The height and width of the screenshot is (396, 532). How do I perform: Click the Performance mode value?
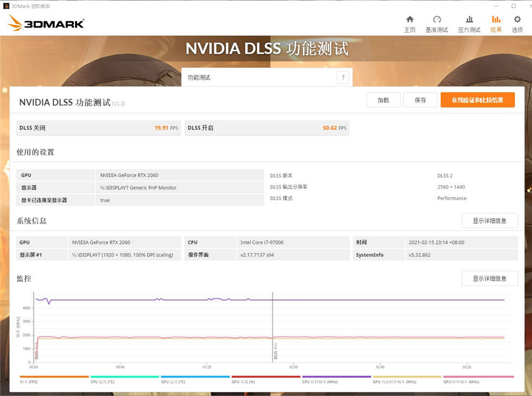pyautogui.click(x=452, y=198)
